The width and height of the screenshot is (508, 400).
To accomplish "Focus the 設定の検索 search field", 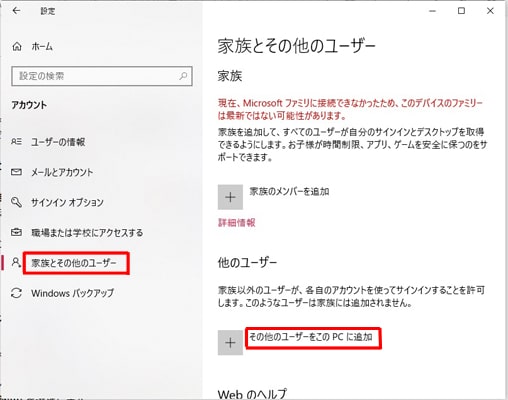I will coord(102,76).
